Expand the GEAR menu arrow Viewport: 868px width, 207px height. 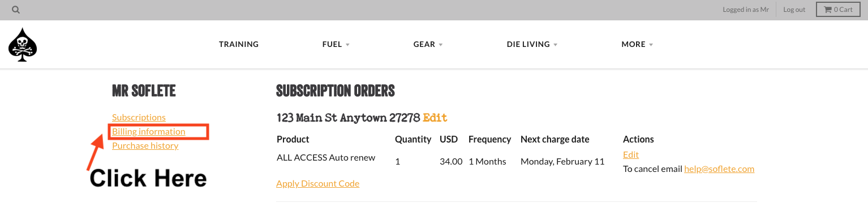click(440, 45)
